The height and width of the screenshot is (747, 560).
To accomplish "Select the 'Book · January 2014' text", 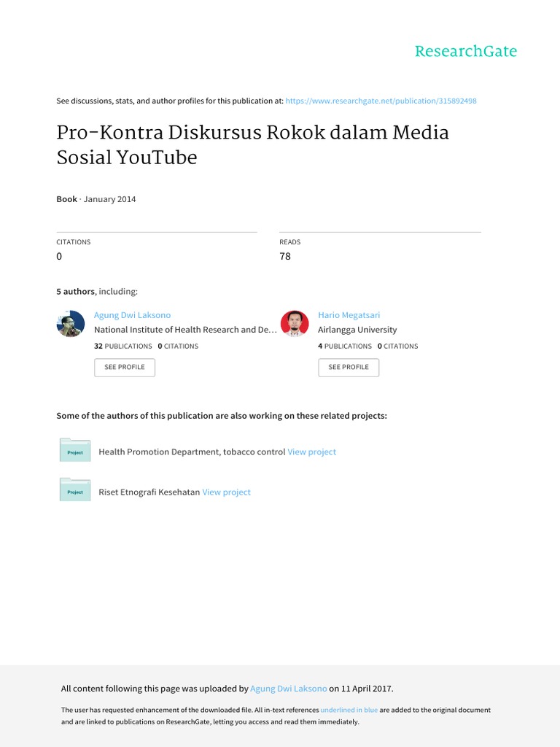I will point(96,199).
